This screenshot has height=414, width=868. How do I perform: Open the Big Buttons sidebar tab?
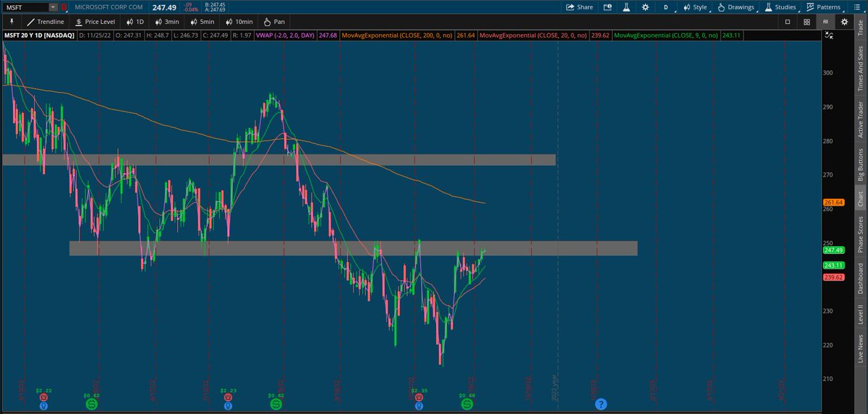tap(860, 164)
